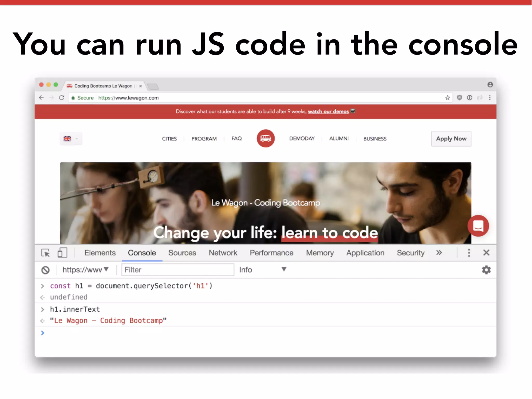Clear the console with the ban icon
The height and width of the screenshot is (399, 532).
[x=45, y=270]
